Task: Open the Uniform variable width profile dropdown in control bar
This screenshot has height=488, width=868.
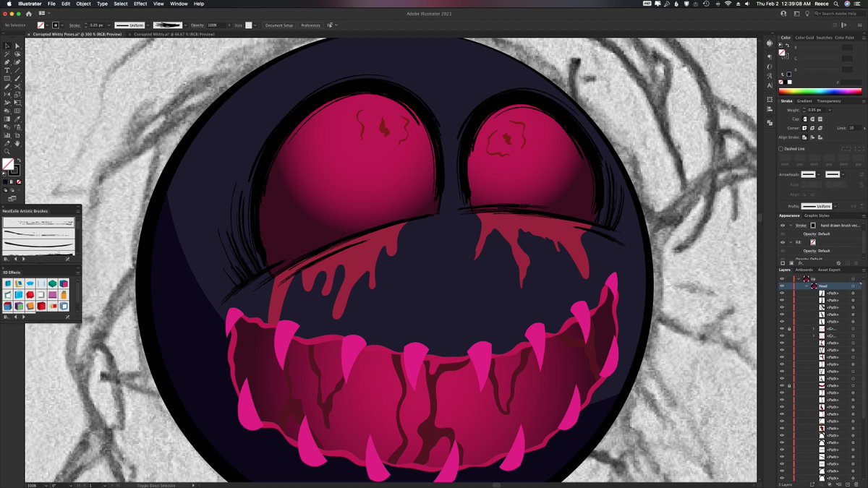Action: pyautogui.click(x=148, y=25)
